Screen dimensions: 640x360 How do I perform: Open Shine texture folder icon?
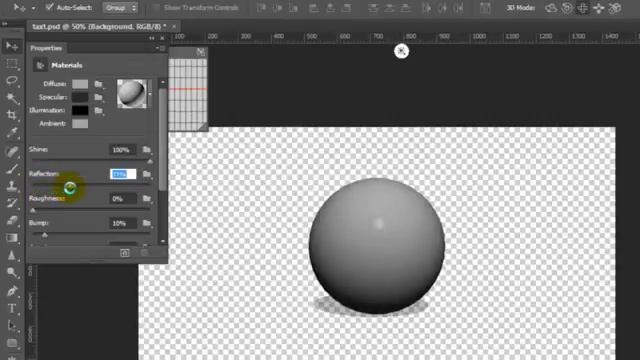pyautogui.click(x=147, y=150)
